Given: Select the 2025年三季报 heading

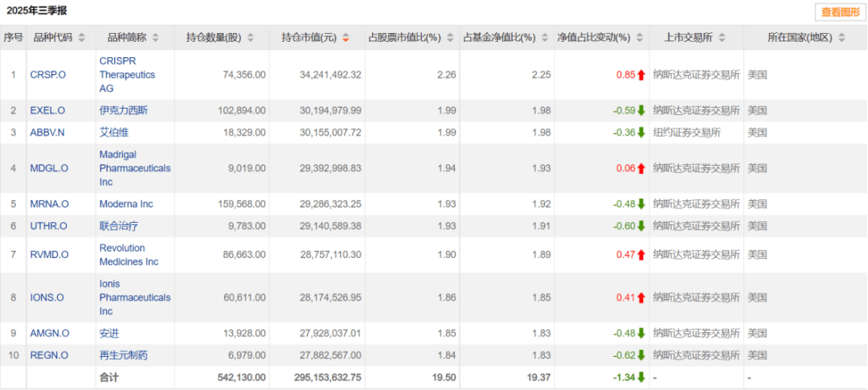Looking at the screenshot, I should coord(37,10).
